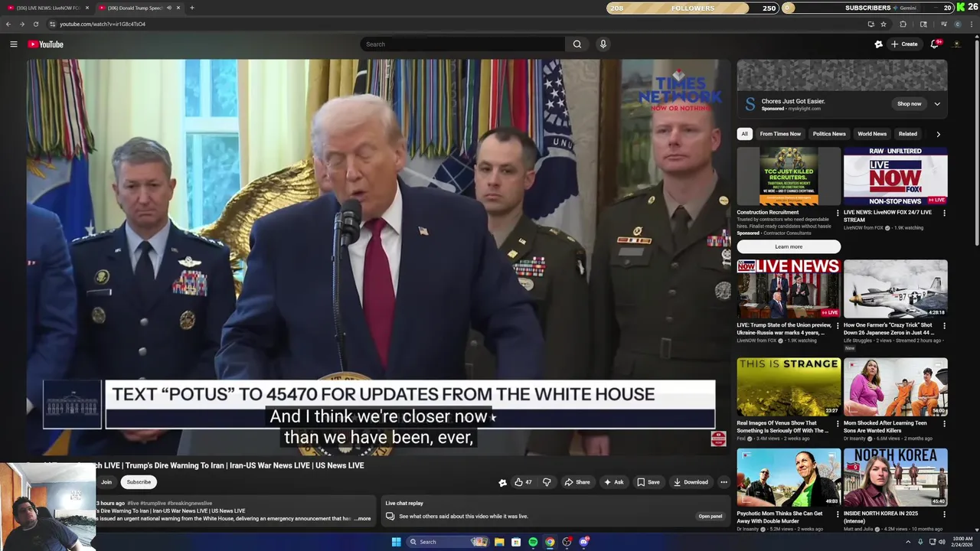Ask about this video
The width and height of the screenshot is (980, 551).
pyautogui.click(x=614, y=482)
